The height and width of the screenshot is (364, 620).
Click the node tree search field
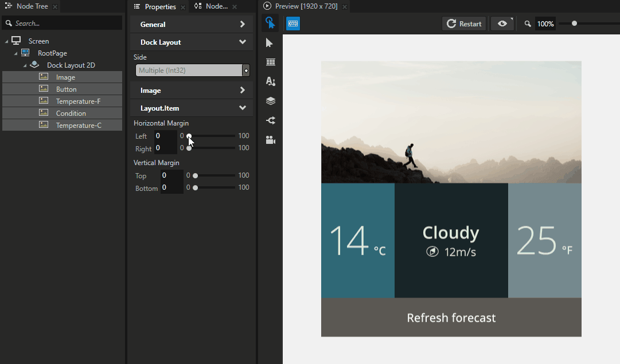pyautogui.click(x=62, y=23)
